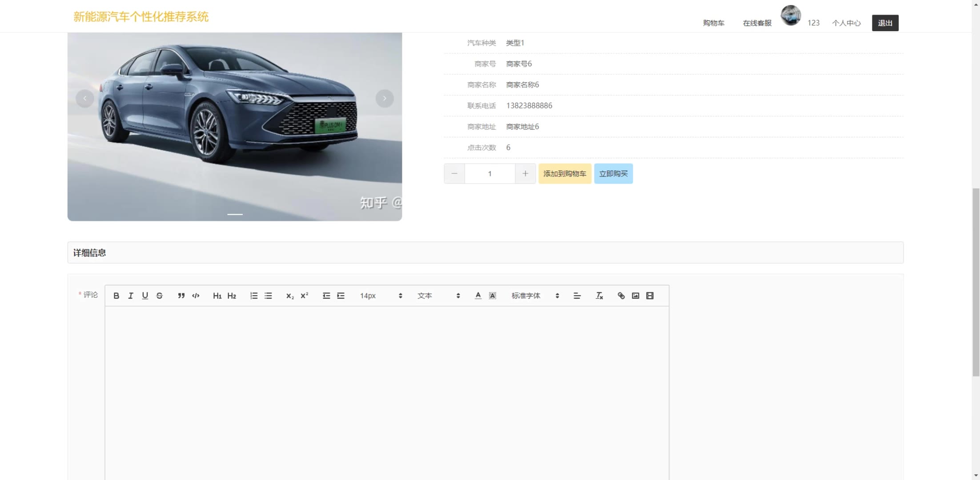This screenshot has height=480, width=980.
Task: Open 个人中心 personal center
Action: click(846, 23)
